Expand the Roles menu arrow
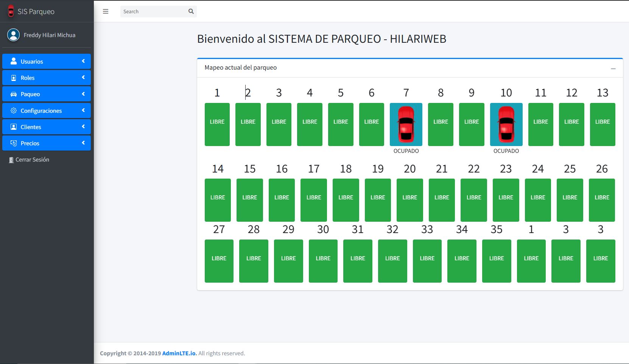The width and height of the screenshot is (629, 364). 83,78
